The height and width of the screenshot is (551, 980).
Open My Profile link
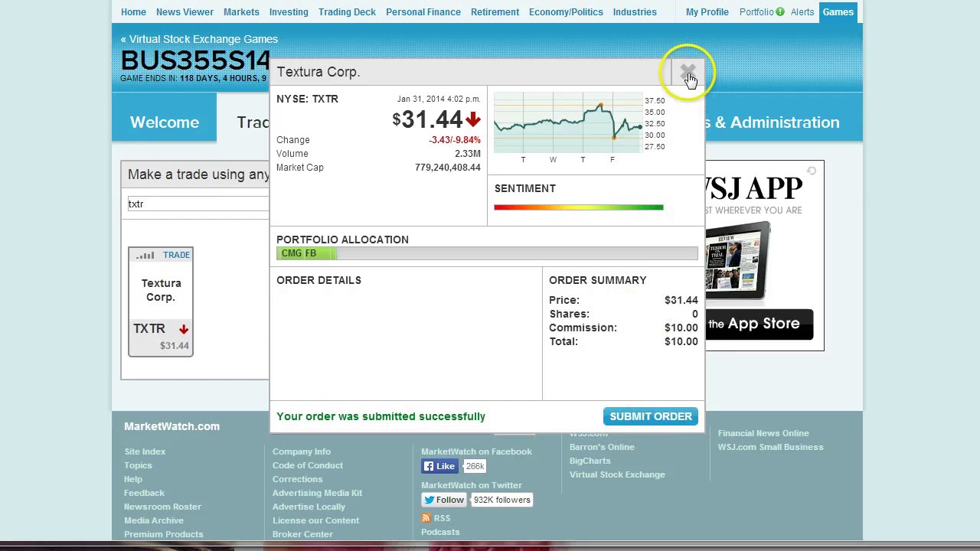[x=707, y=12]
